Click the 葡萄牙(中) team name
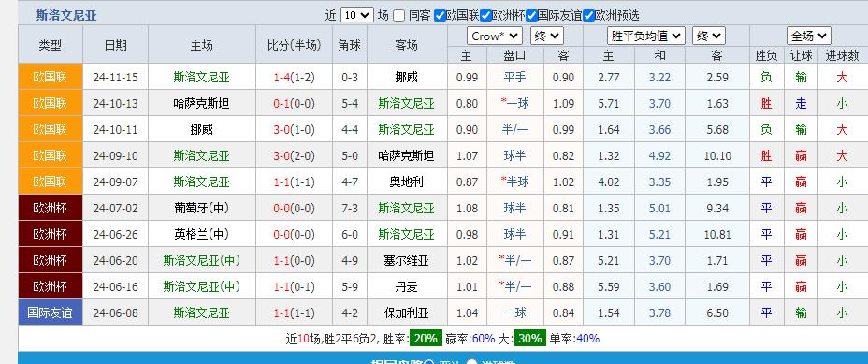The height and width of the screenshot is (364, 868). (201, 208)
